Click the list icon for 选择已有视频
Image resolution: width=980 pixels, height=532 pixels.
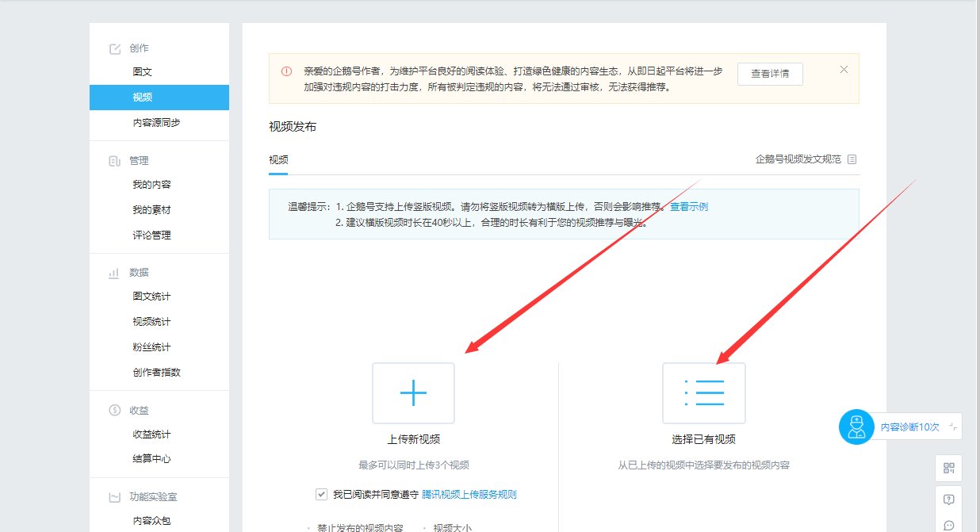point(704,393)
